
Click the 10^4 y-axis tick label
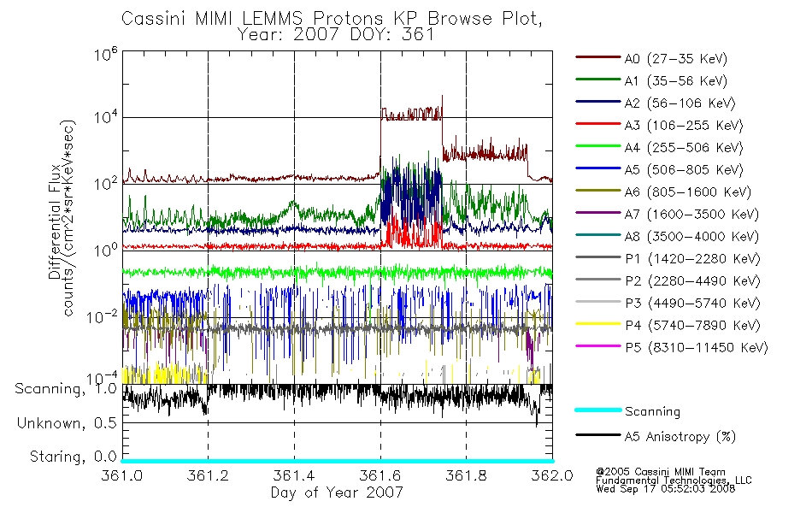tap(106, 116)
